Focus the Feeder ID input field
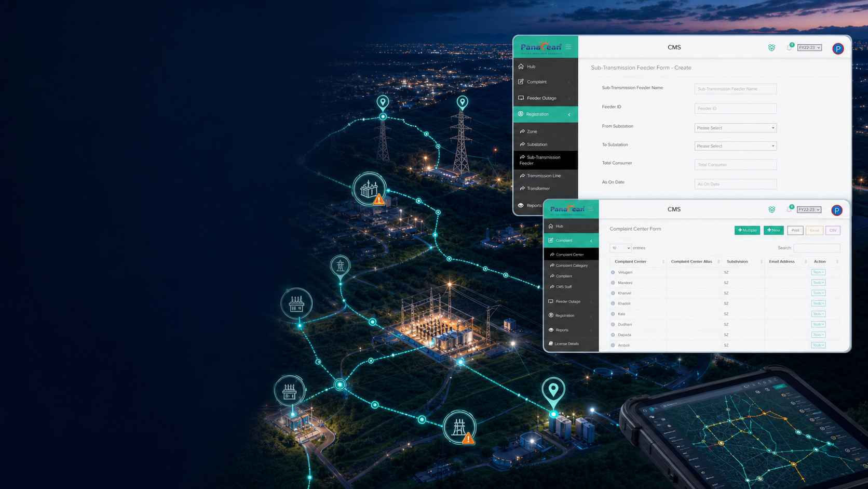Viewport: 868px width, 489px height. (x=736, y=109)
